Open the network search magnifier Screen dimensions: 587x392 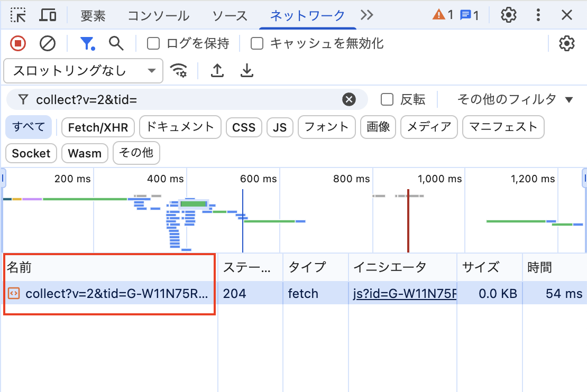(116, 43)
